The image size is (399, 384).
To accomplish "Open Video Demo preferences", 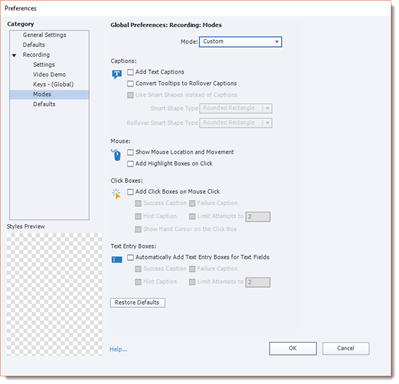I will (49, 75).
